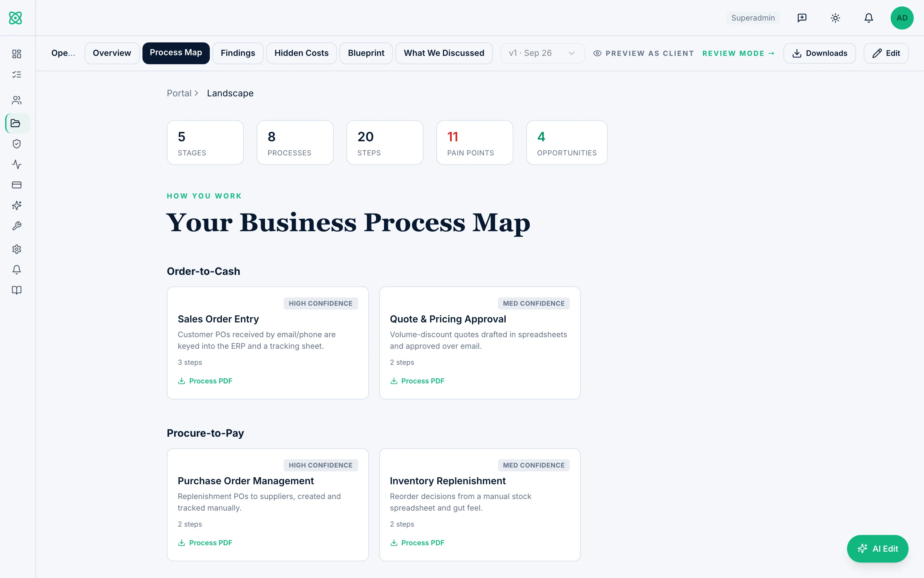Screen dimensions: 924x578
Task: Download Process PDF for Quote & Pricing Approval
Action: click(417, 381)
